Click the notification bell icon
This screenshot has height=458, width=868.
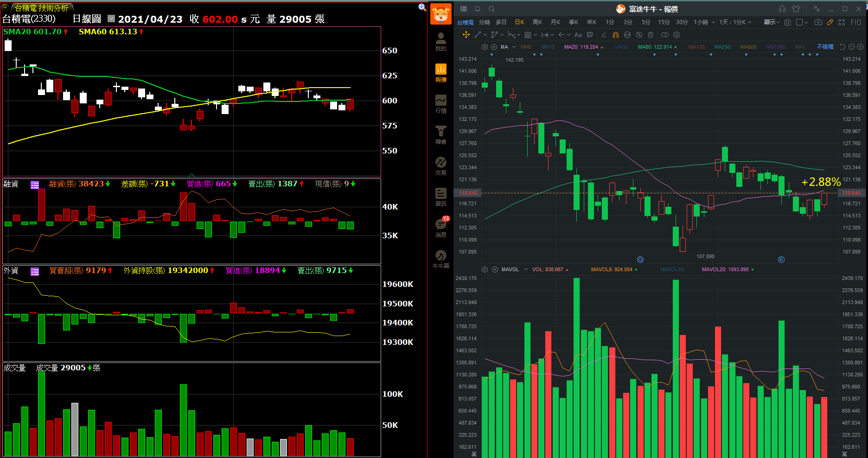pos(478,9)
